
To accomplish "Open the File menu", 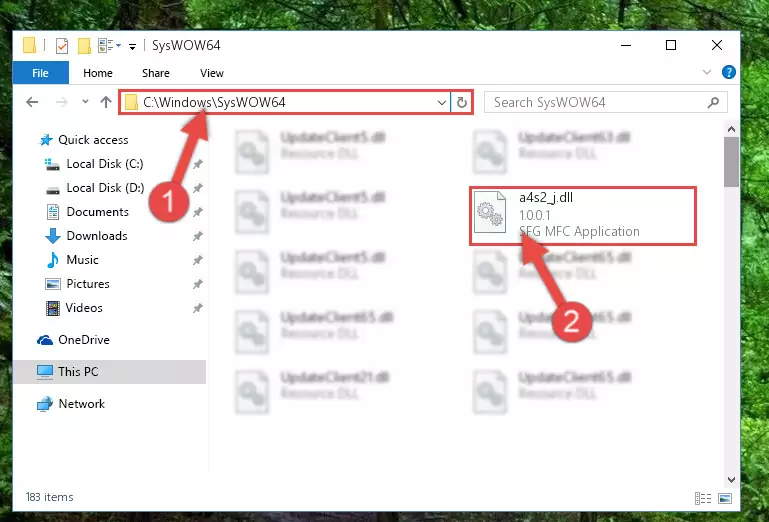I will tap(40, 73).
